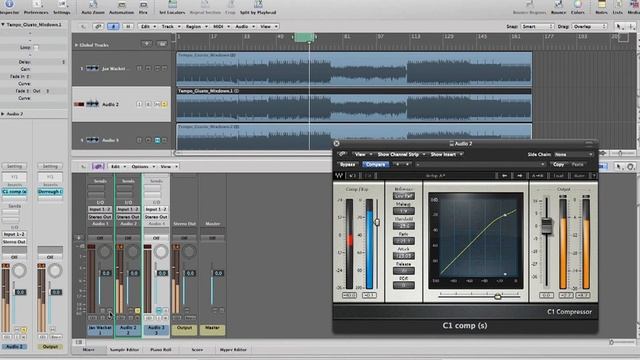The height and width of the screenshot is (360, 640).
Task: Click the threshold slider handle
Action: click(x=377, y=222)
